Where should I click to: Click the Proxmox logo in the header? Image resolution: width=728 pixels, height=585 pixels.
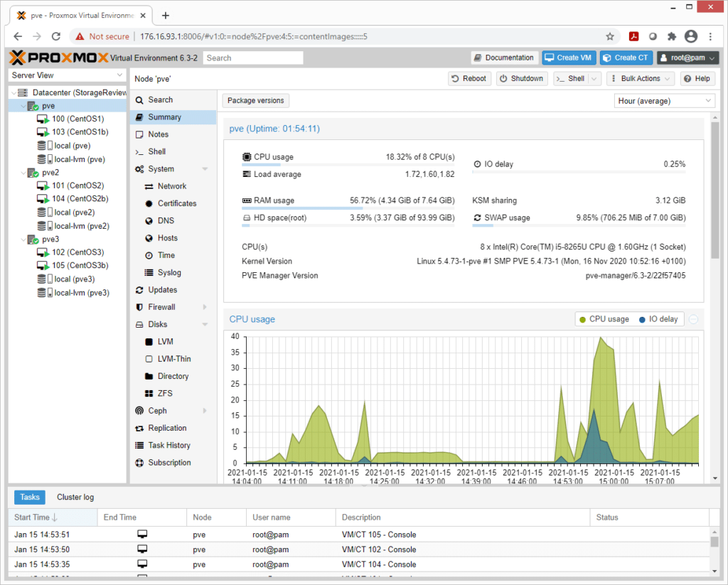[59, 58]
